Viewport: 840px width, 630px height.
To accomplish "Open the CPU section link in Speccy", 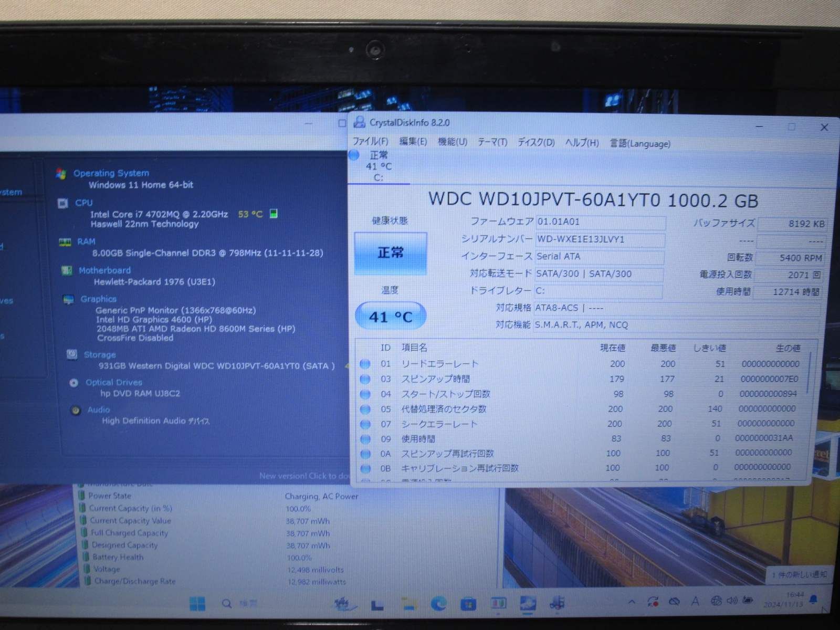I will (x=84, y=203).
